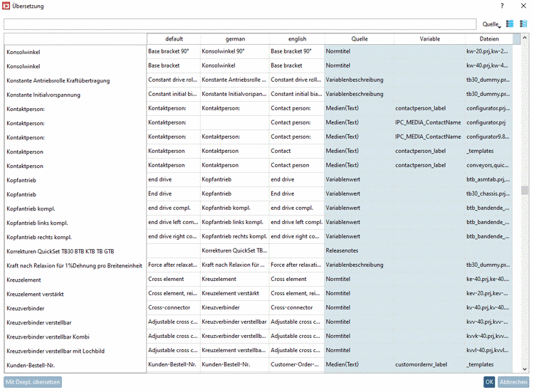Open the Quelle filter dropdown
Image resolution: width=534 pixels, height=392 pixels.
(x=492, y=24)
